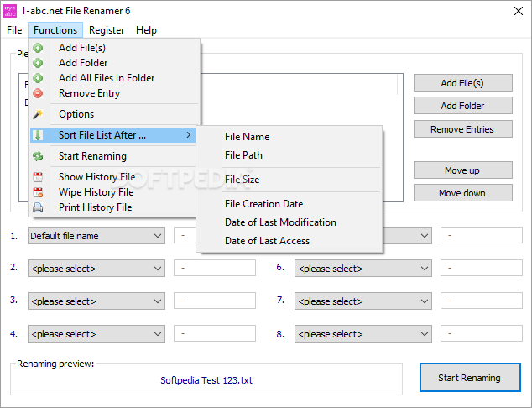Click the Move up button
The height and width of the screenshot is (408, 532).
click(463, 170)
